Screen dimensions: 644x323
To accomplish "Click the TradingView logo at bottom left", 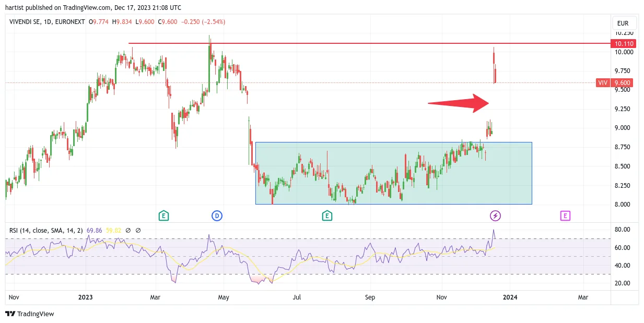I will (x=30, y=314).
